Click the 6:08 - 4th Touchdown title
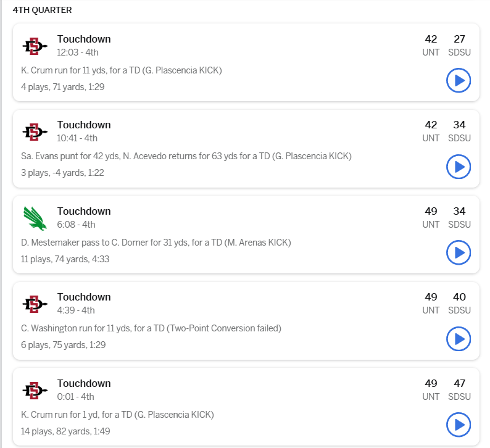Viewport: 490px width, 448px height. 84,212
